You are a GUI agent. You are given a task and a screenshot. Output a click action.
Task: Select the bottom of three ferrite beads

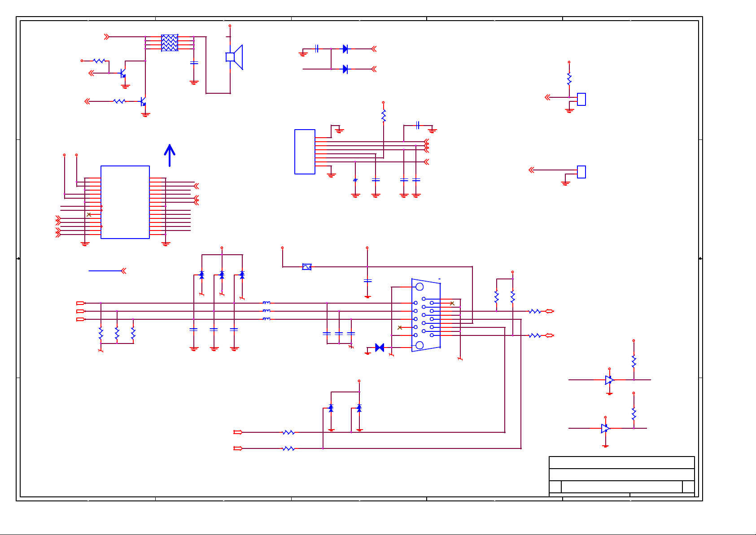[267, 319]
